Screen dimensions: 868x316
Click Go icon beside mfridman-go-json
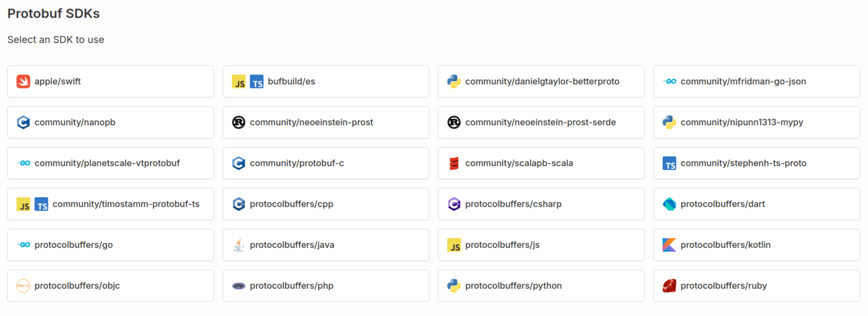[669, 81]
